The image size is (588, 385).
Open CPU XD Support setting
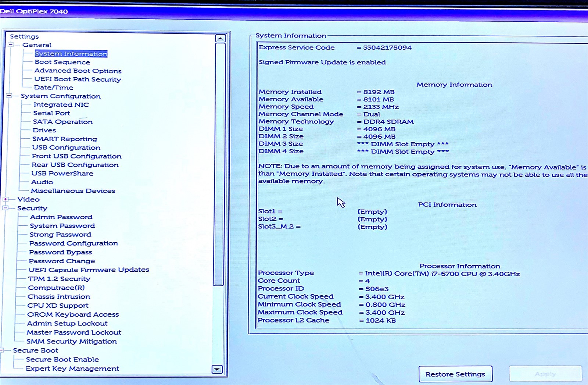tap(58, 306)
